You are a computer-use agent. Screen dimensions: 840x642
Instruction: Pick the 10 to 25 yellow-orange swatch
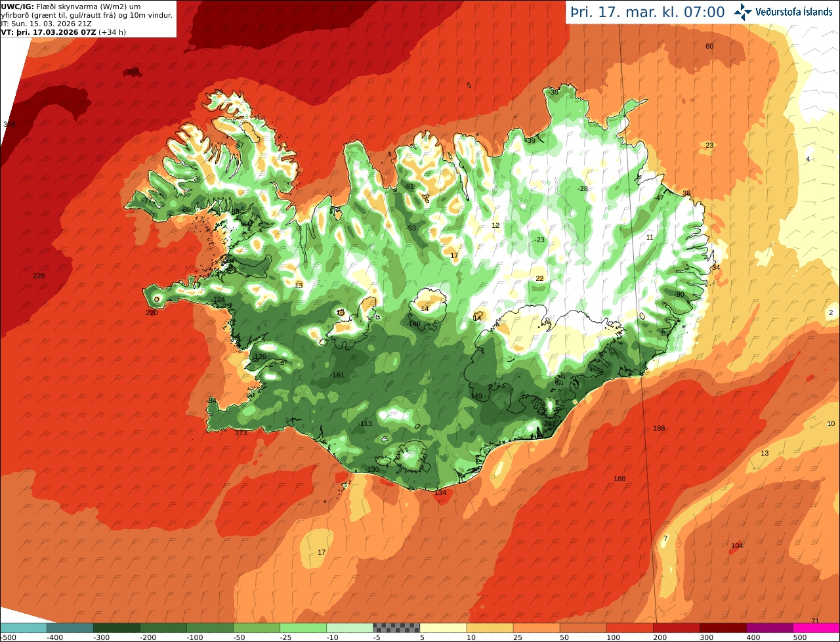[490, 628]
